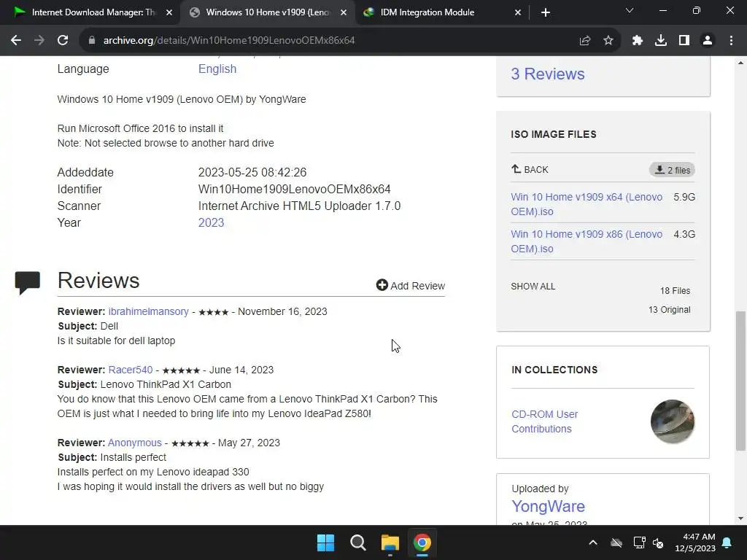Click the CD-ROM collection thumbnail
This screenshot has height=560, width=747.
point(672,421)
